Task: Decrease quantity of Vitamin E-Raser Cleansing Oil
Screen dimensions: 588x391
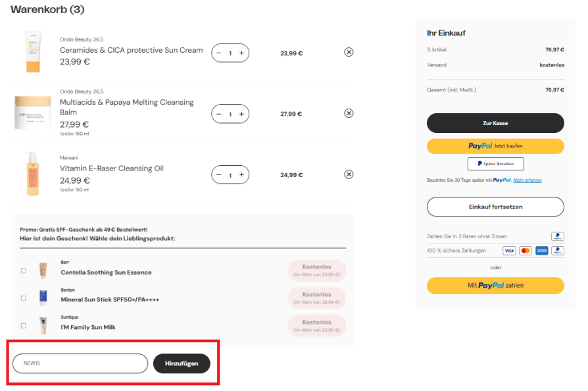Action: pos(219,175)
